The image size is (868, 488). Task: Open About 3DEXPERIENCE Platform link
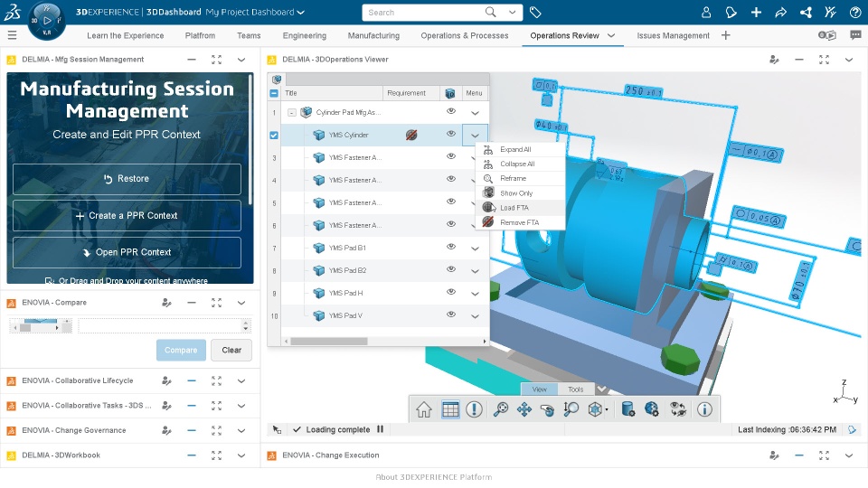tap(433, 477)
